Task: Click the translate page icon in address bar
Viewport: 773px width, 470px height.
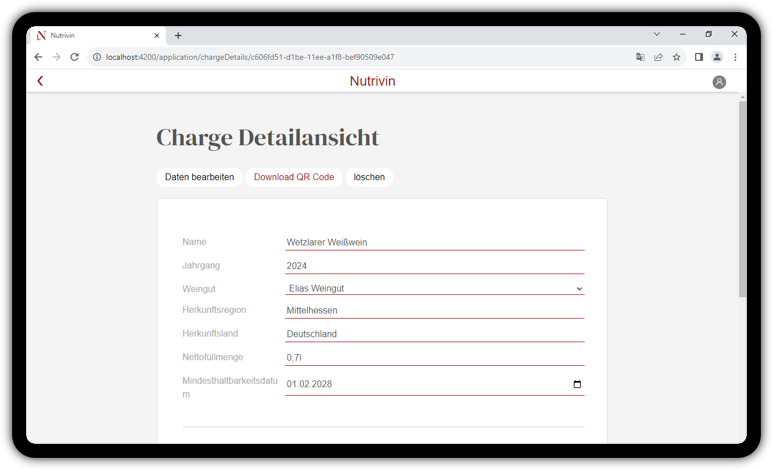Action: click(640, 57)
